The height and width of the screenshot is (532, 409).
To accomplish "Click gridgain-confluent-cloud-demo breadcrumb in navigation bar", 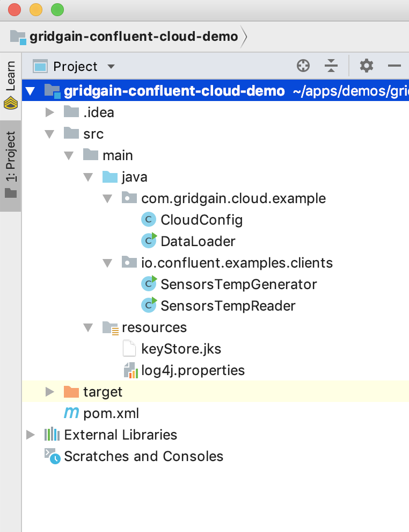I will pyautogui.click(x=133, y=37).
